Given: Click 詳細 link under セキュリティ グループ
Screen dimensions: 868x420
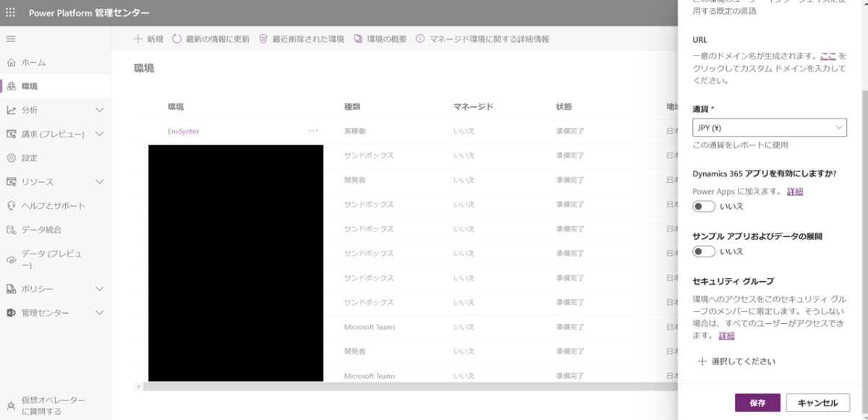Looking at the screenshot, I should click(727, 336).
